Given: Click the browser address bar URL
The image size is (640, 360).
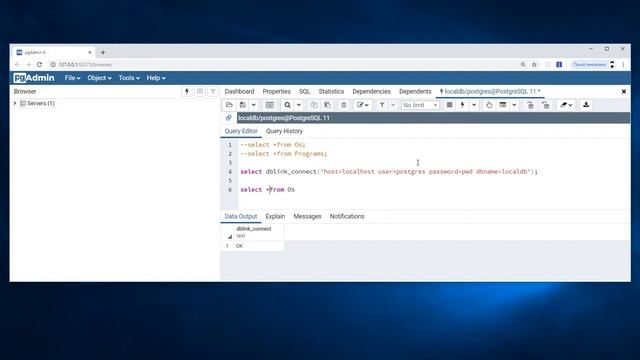Looking at the screenshot, I should pos(85,64).
